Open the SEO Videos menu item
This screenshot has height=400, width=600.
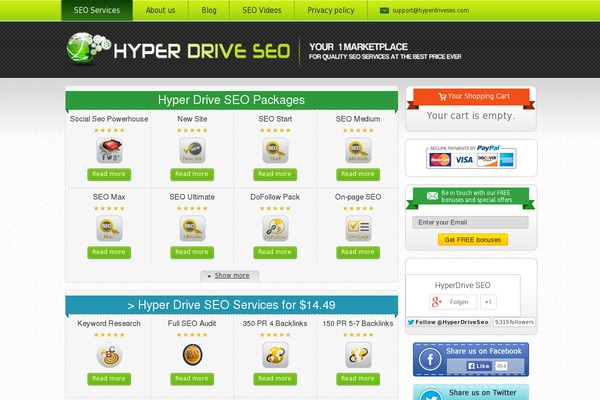point(262,10)
